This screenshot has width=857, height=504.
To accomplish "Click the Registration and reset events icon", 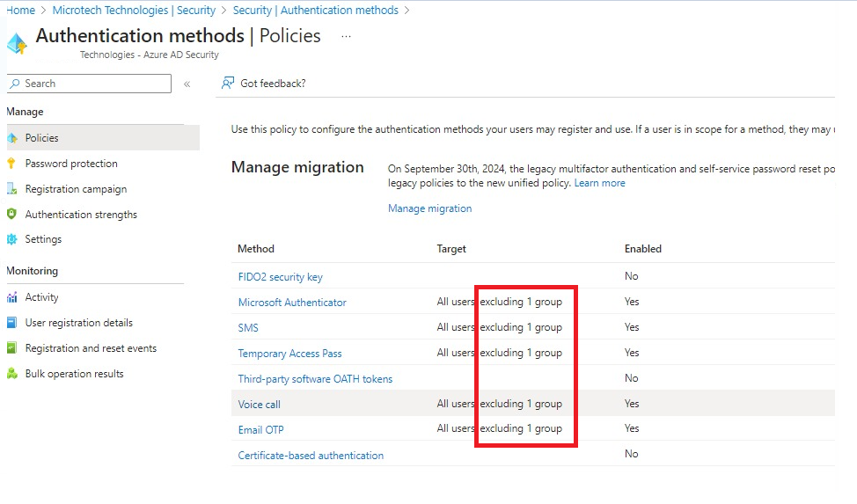I will coord(11,348).
